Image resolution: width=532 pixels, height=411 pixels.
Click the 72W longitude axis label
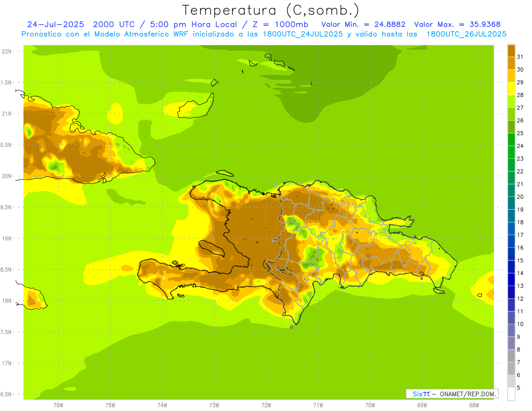(266, 405)
